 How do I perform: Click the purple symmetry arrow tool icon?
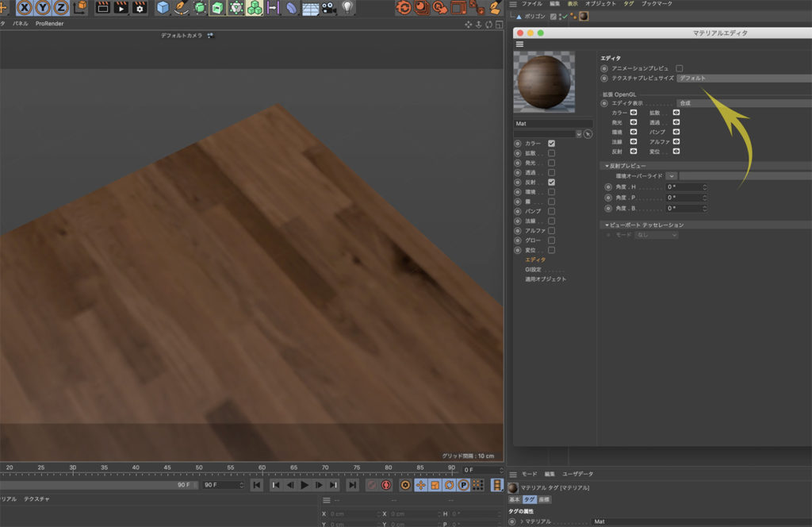(x=273, y=7)
